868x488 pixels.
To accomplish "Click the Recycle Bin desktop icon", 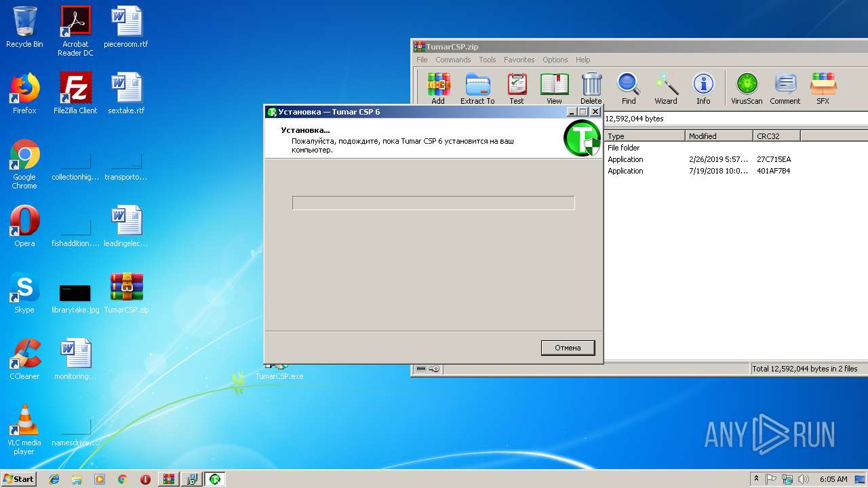I will tap(24, 27).
